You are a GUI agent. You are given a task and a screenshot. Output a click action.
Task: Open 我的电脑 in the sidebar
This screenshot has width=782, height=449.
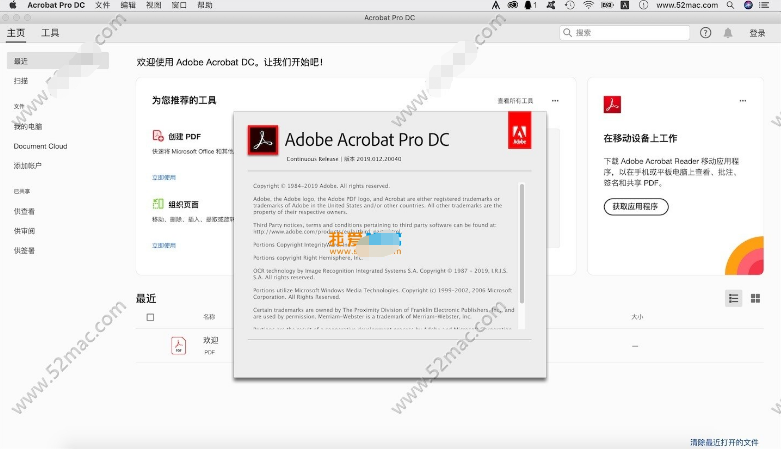(28, 127)
